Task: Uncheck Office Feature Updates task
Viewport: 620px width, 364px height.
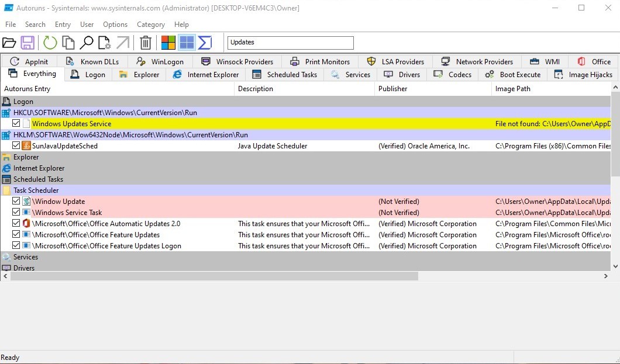Action: click(16, 234)
